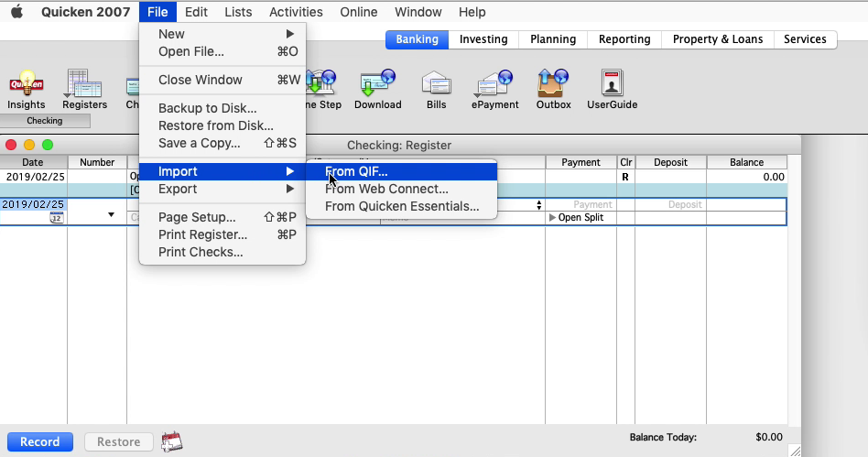Switch to the Services tab
The image size is (868, 457).
(x=805, y=39)
